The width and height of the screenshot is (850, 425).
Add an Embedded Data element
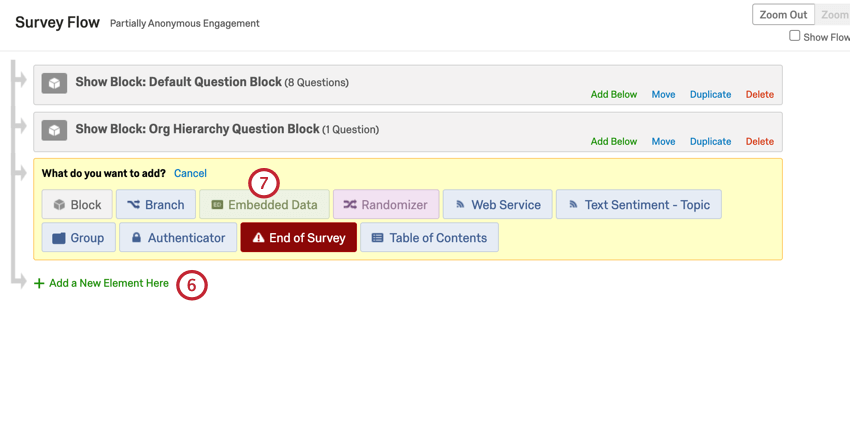(x=264, y=205)
